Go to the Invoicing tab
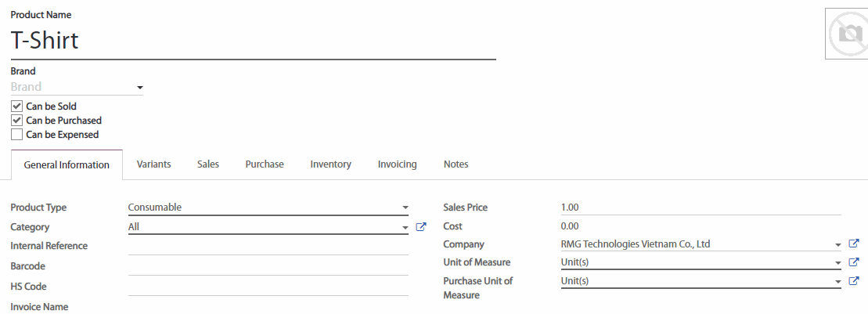The image size is (868, 314). [x=397, y=164]
